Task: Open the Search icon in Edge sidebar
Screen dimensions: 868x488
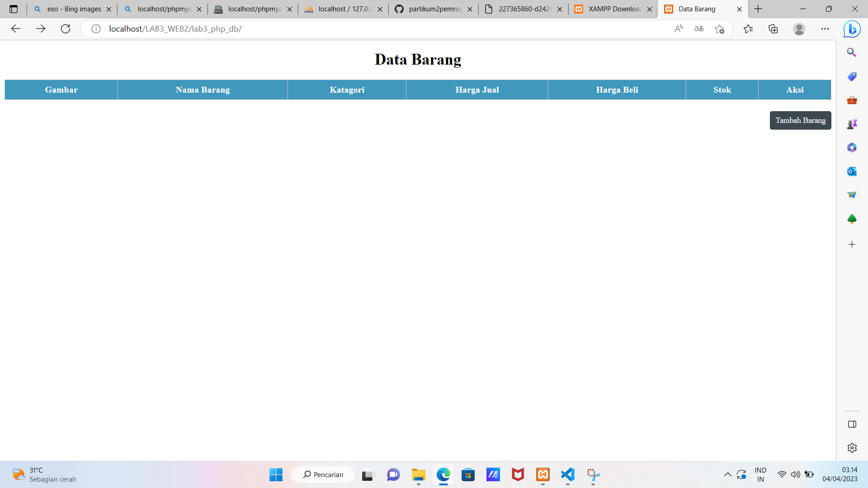Action: point(852,52)
